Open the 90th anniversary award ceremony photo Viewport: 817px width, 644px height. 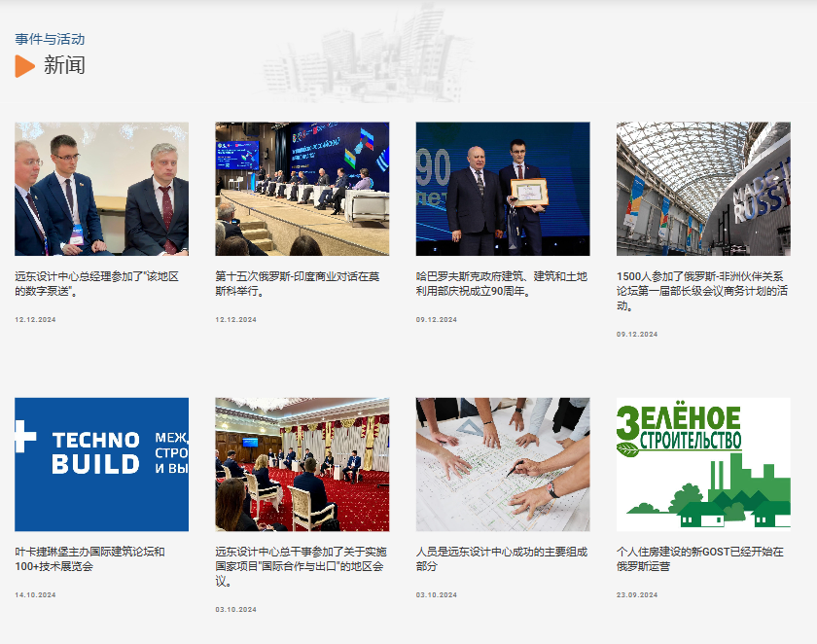502,189
